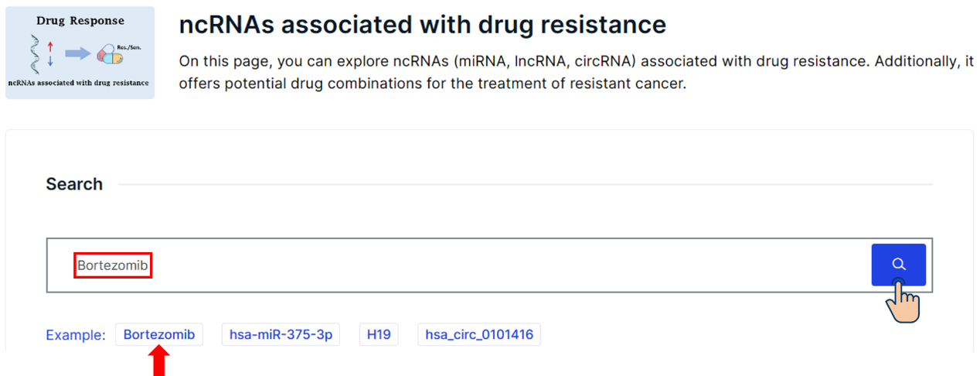Viewport: 980px width, 376px height.
Task: Click the hand pointer graphic below the search button
Action: (902, 300)
